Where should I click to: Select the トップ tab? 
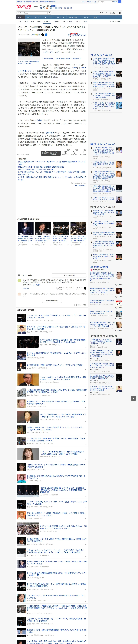pos(20,17)
